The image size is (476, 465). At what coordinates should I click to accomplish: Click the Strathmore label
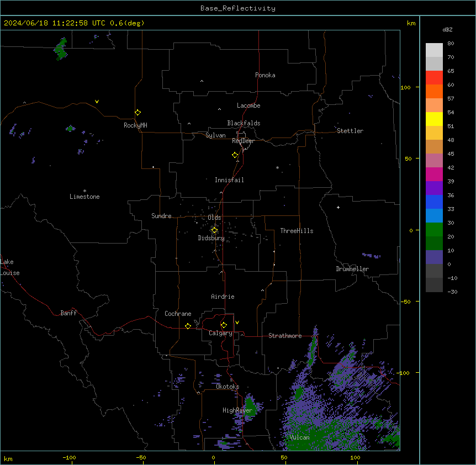[285, 336]
